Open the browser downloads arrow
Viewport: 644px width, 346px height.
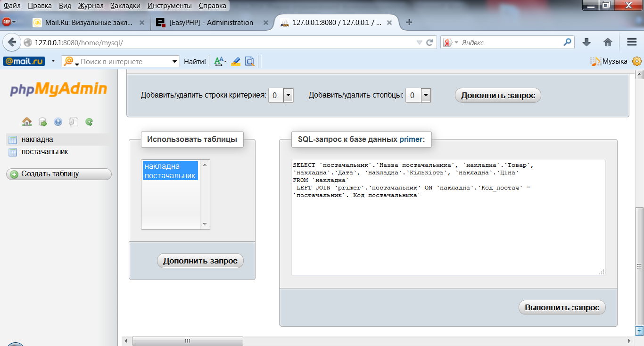586,42
